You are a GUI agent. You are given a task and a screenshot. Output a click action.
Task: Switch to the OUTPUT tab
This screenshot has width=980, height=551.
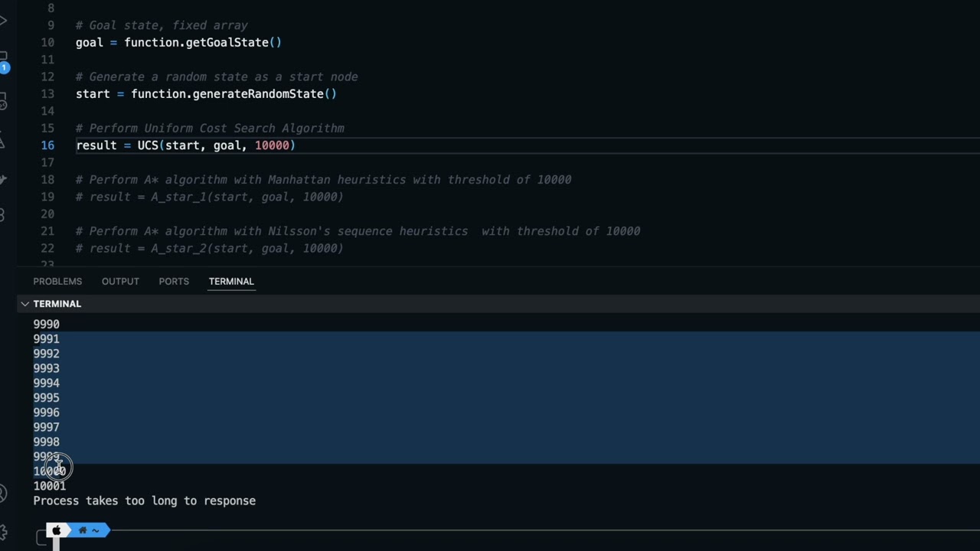120,282
